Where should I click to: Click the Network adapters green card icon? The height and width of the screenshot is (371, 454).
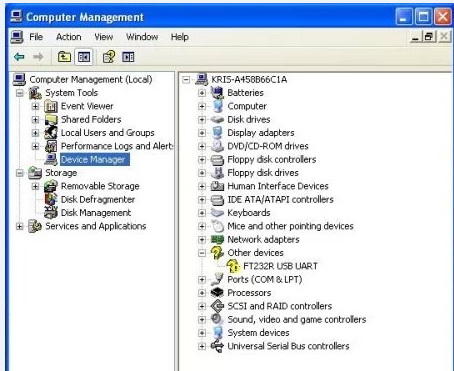coord(217,239)
